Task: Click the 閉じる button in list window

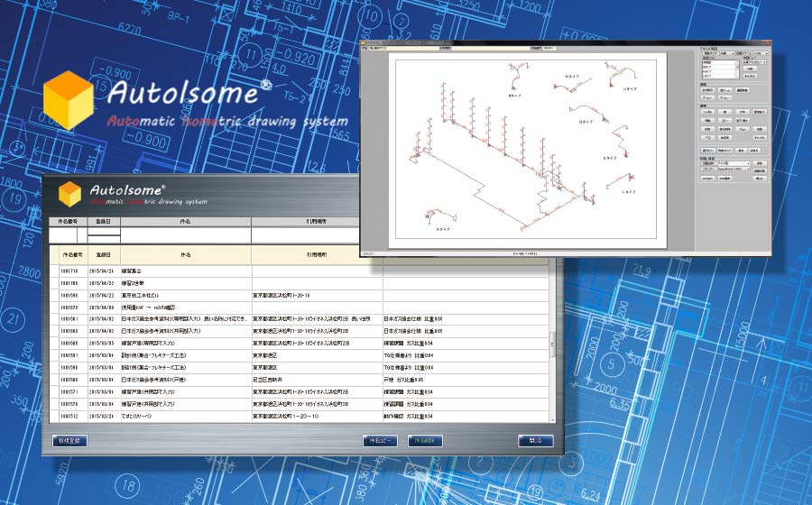Action: point(535,441)
